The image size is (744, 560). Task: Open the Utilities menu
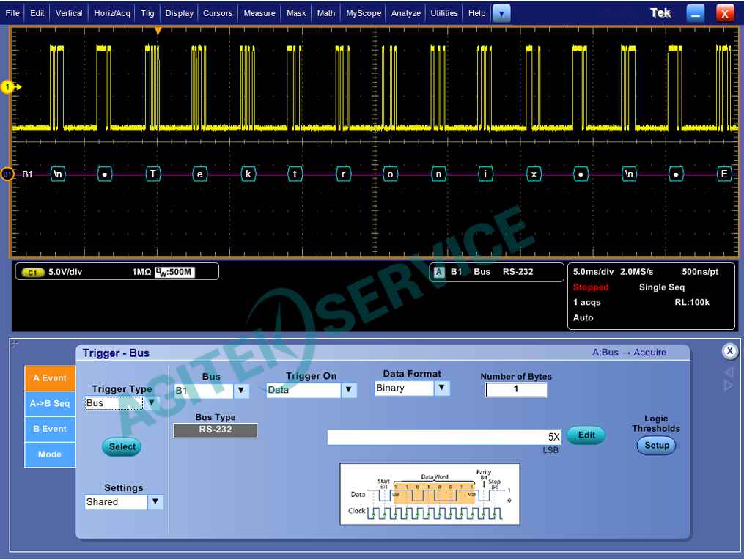(x=444, y=13)
